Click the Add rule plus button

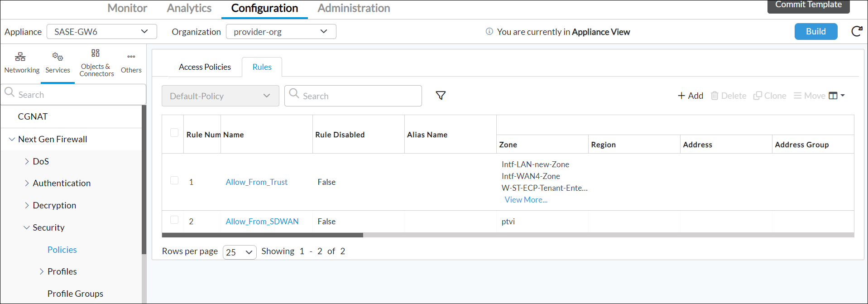coord(690,96)
